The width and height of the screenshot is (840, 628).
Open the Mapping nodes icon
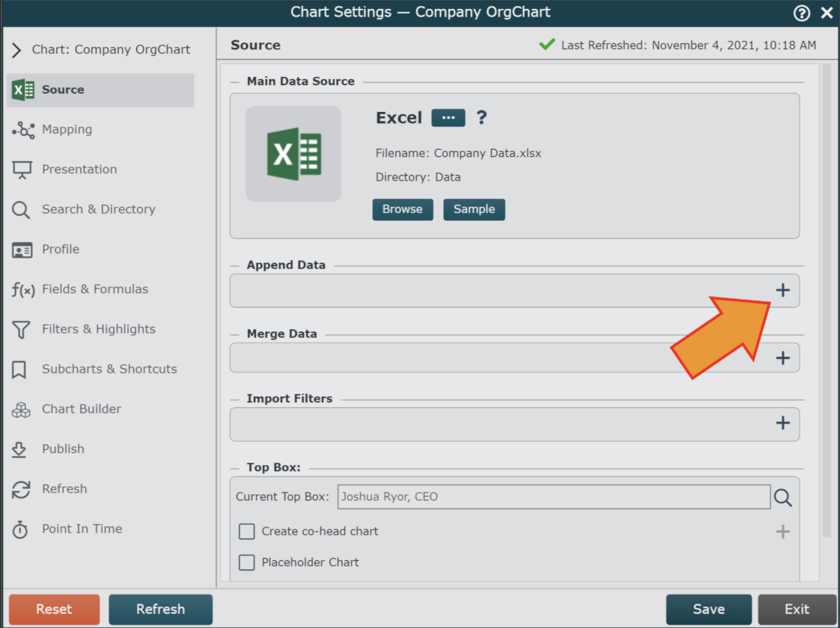point(23,130)
